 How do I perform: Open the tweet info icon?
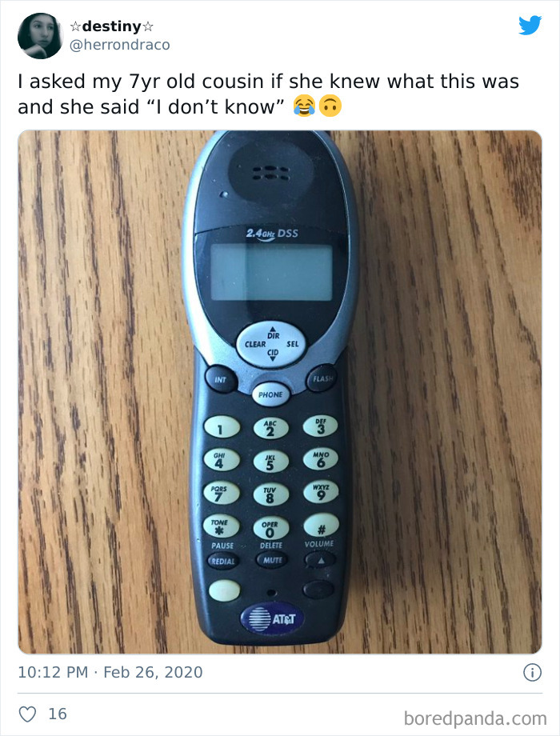tap(532, 672)
